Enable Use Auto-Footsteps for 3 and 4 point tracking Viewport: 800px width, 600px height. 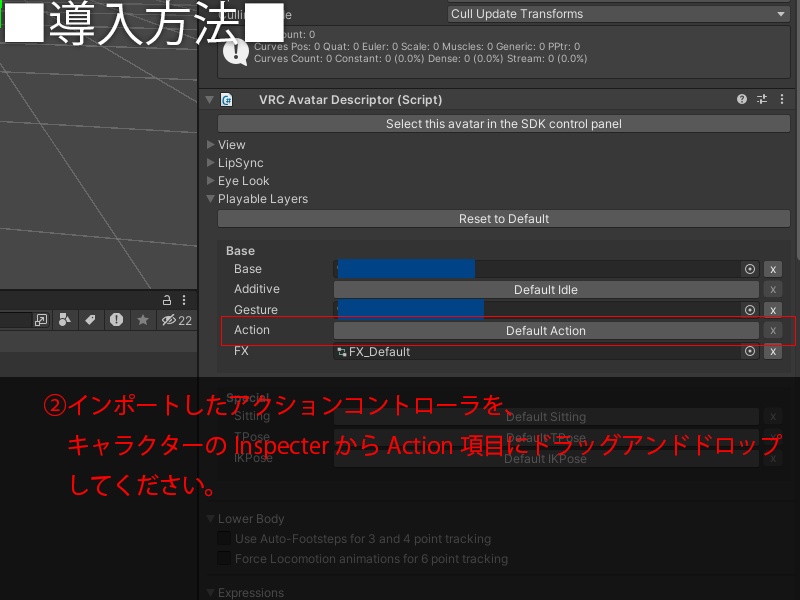click(x=222, y=538)
